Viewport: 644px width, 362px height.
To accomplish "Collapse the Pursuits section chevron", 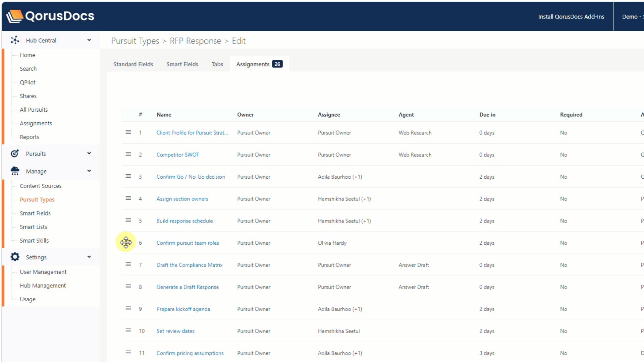I will tap(89, 154).
